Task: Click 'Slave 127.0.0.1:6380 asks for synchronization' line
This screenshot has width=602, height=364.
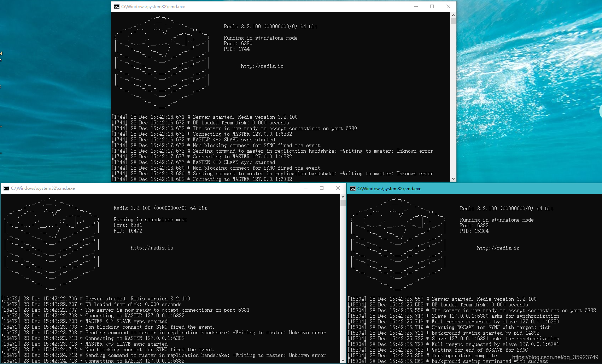Action: [x=454, y=316]
